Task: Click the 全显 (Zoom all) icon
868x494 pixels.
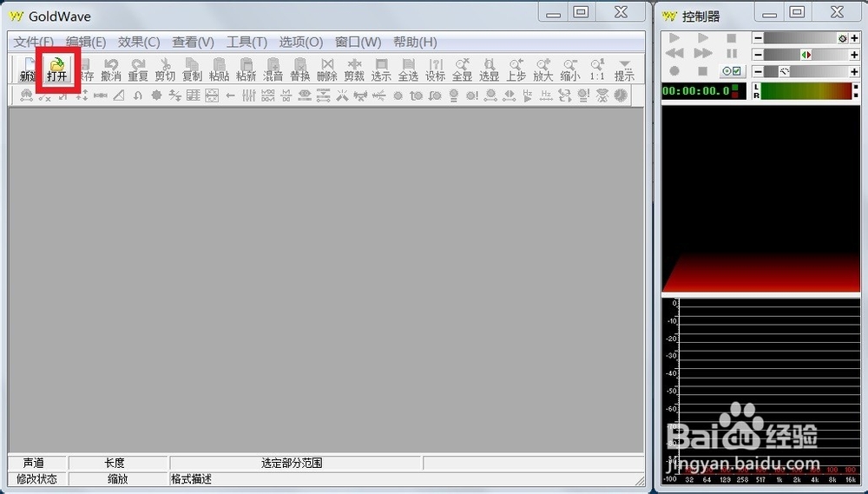Action: (463, 69)
